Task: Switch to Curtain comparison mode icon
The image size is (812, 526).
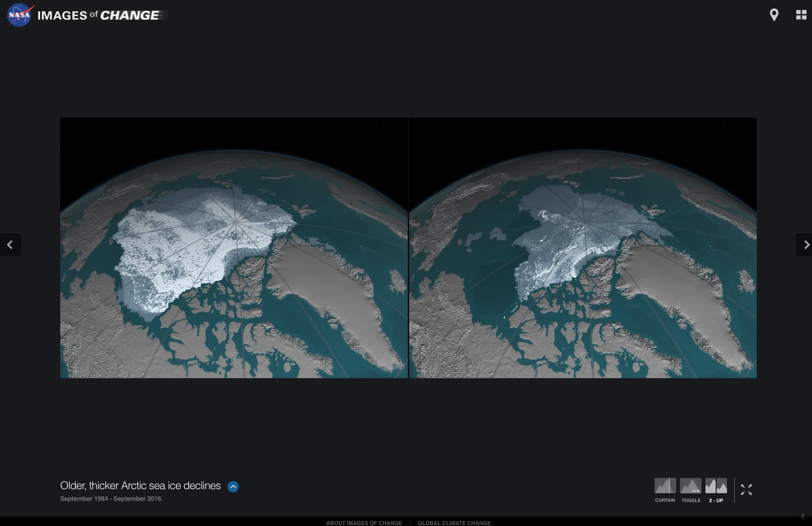Action: [x=665, y=486]
